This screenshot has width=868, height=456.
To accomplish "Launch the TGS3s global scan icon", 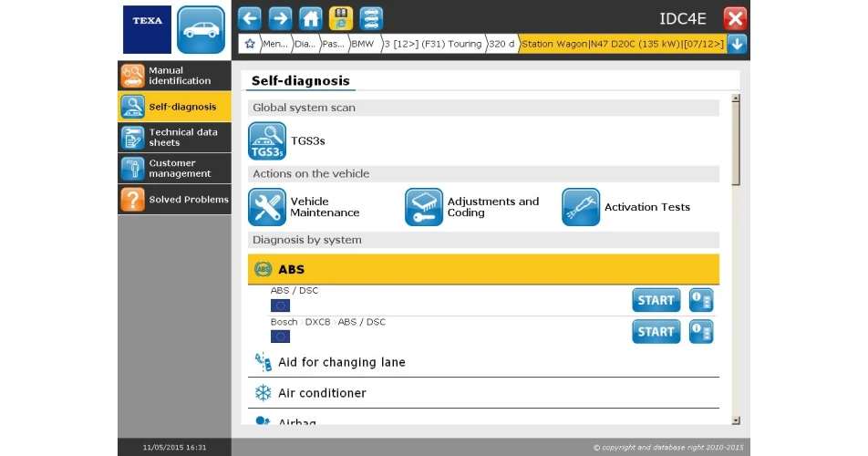I will [x=267, y=140].
